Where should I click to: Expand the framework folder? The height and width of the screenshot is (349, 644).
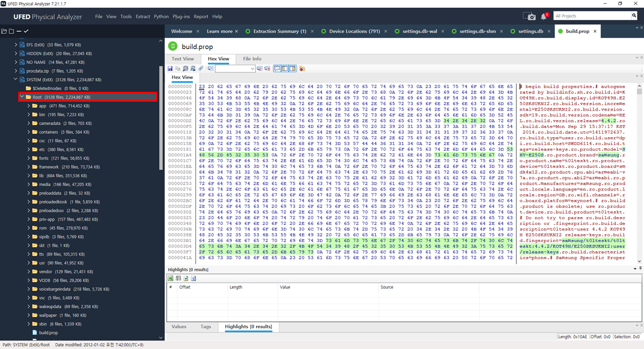(x=29, y=167)
